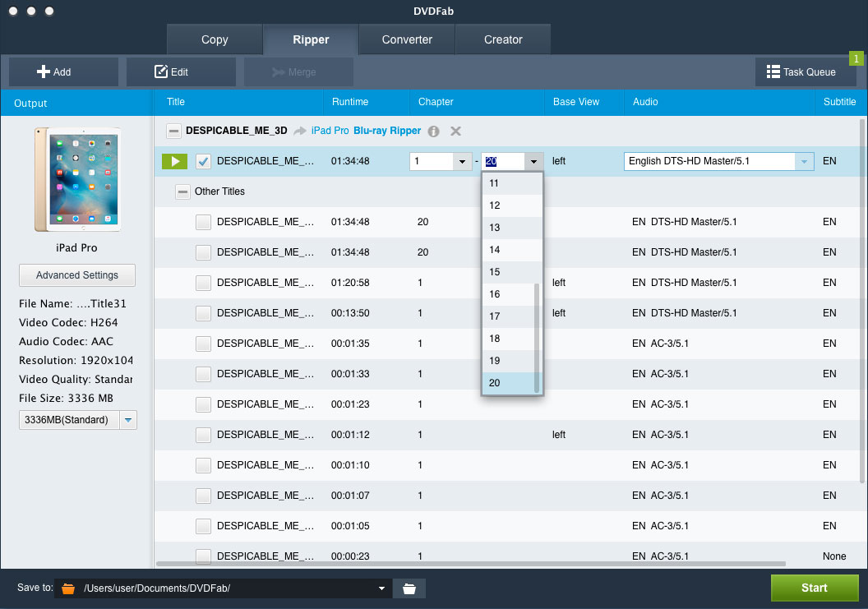Select chapter 20 in the list
Viewport: 868px width, 609px height.
pyautogui.click(x=510, y=382)
